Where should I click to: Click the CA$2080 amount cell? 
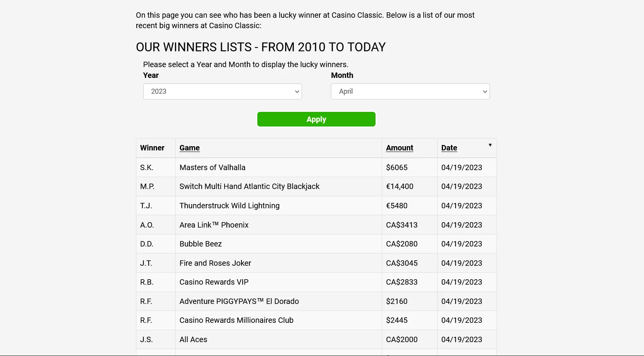point(409,244)
